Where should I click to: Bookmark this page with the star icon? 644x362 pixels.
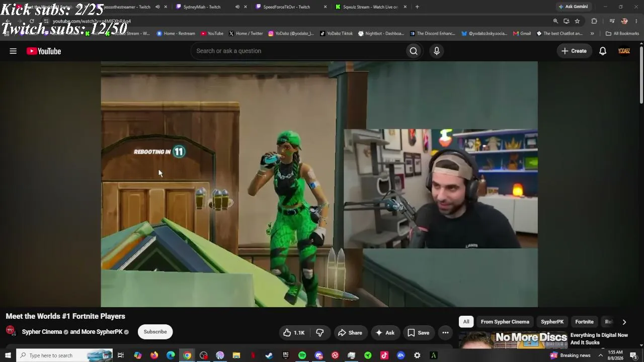tap(577, 21)
